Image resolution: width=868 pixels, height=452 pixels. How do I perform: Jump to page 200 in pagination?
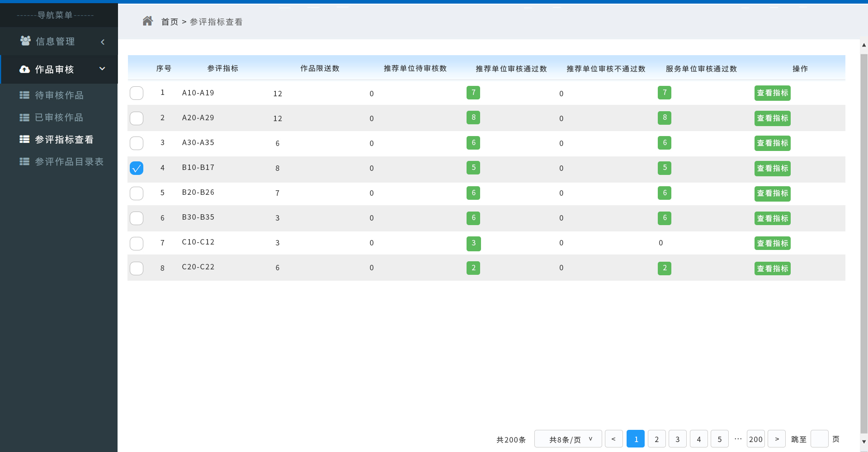click(755, 439)
